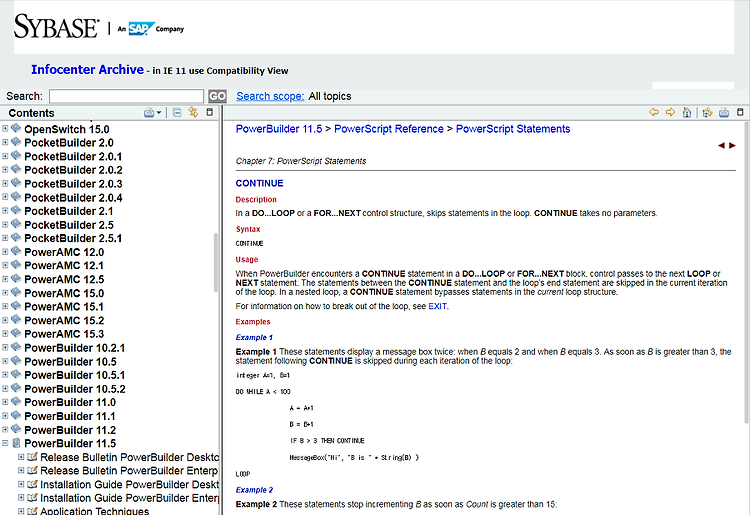Open PowerScript Statements breadcrumb link
The image size is (750, 515).
point(513,129)
